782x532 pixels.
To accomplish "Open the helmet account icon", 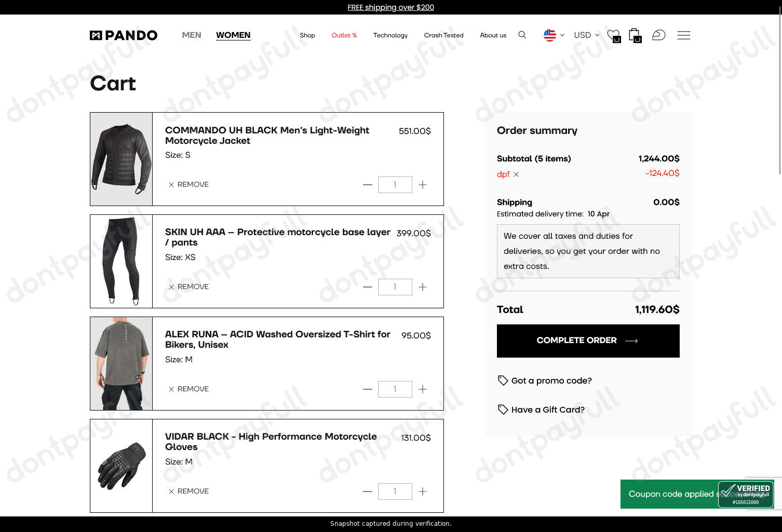I will coord(658,35).
